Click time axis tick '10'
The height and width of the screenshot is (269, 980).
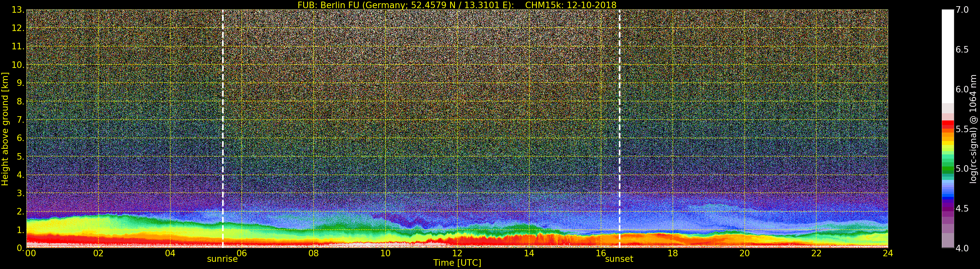tap(385, 253)
